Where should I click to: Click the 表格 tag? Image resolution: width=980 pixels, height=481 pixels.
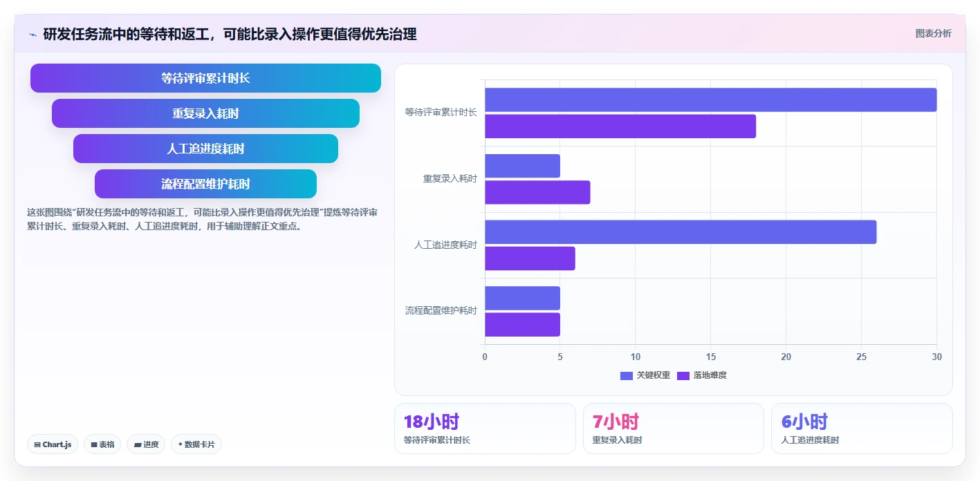(102, 444)
